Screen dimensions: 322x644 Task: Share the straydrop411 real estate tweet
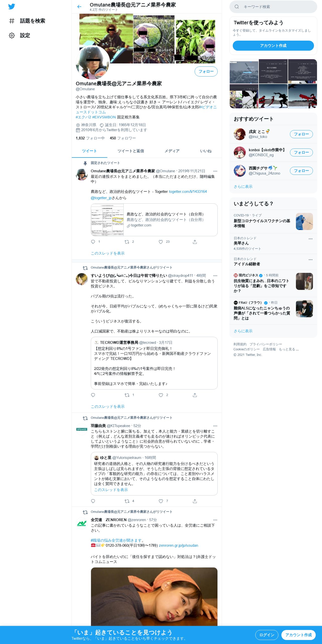pyautogui.click(x=195, y=395)
